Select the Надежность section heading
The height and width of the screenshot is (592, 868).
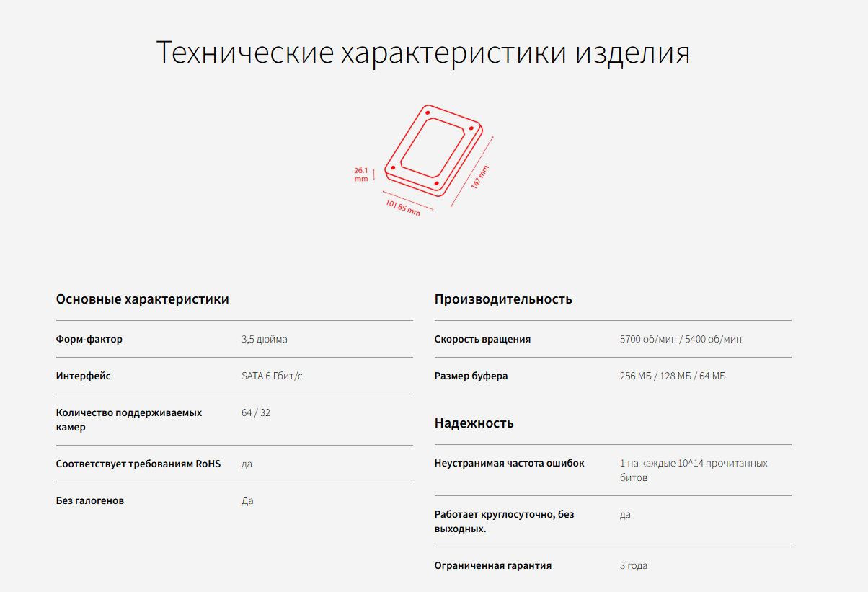tap(474, 423)
